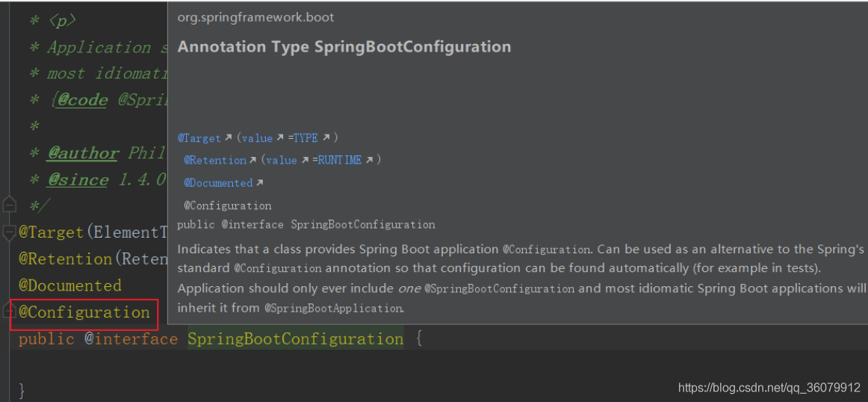Open the @Documented link in documentation popup
This screenshot has height=402, width=868.
[x=219, y=183]
